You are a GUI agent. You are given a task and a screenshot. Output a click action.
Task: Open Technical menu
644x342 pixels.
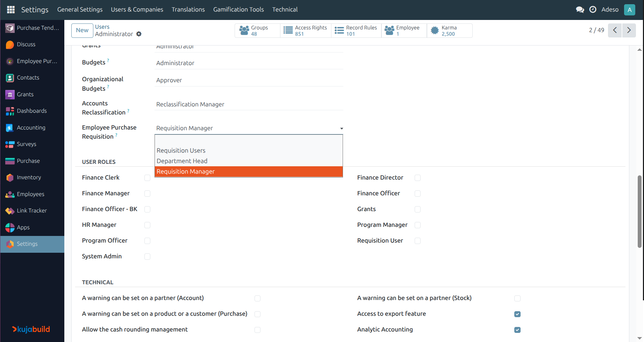[285, 9]
